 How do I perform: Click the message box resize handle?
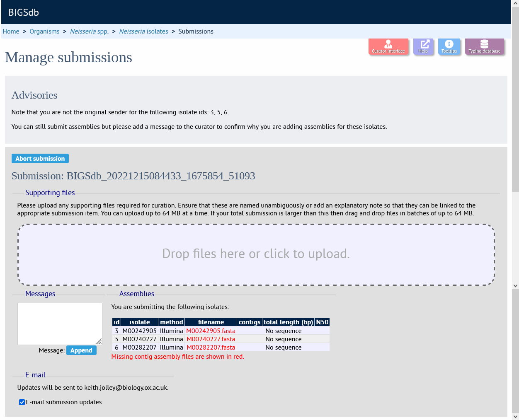point(99,341)
